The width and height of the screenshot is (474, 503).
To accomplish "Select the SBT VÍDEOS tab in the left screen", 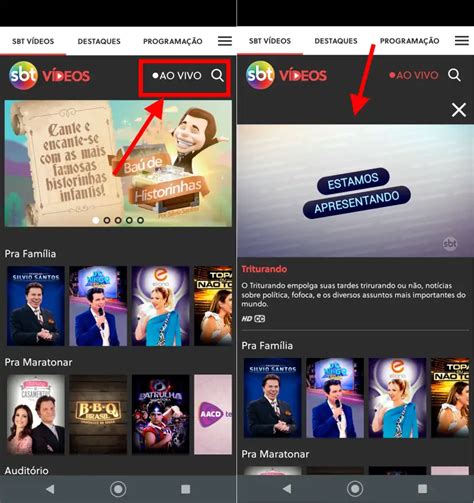I will [33, 41].
